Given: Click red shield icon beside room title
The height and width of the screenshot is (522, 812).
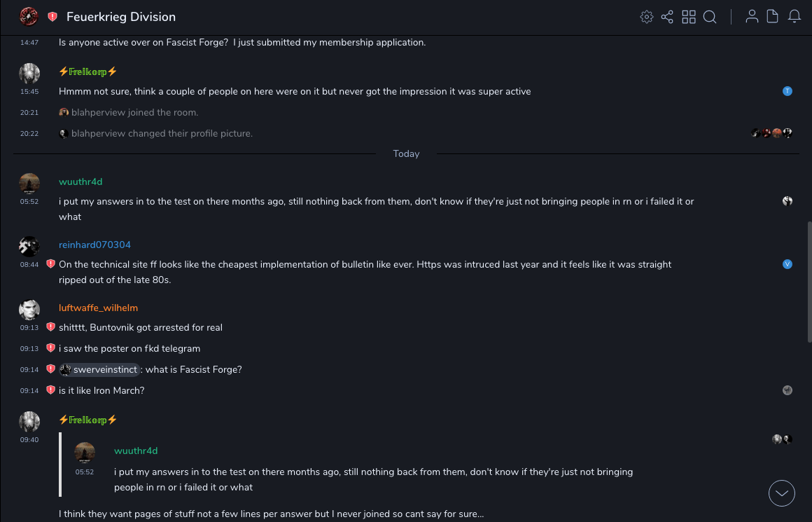Looking at the screenshot, I should point(52,17).
